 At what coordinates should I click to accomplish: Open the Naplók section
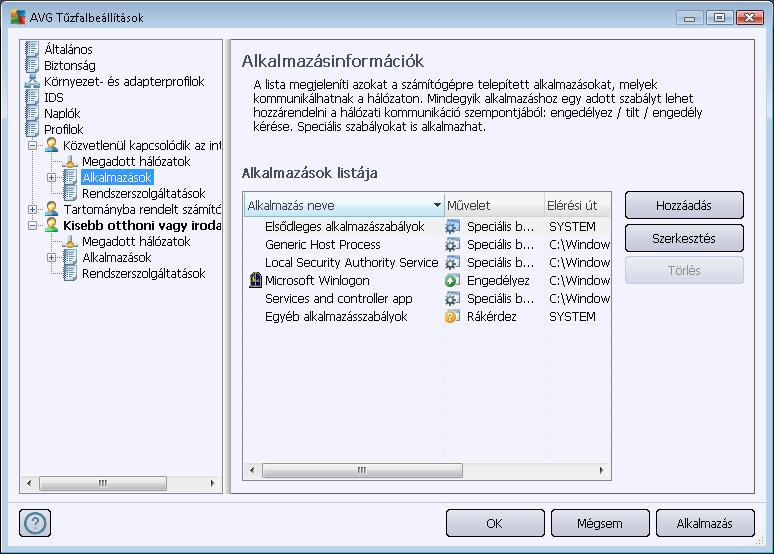[62, 114]
